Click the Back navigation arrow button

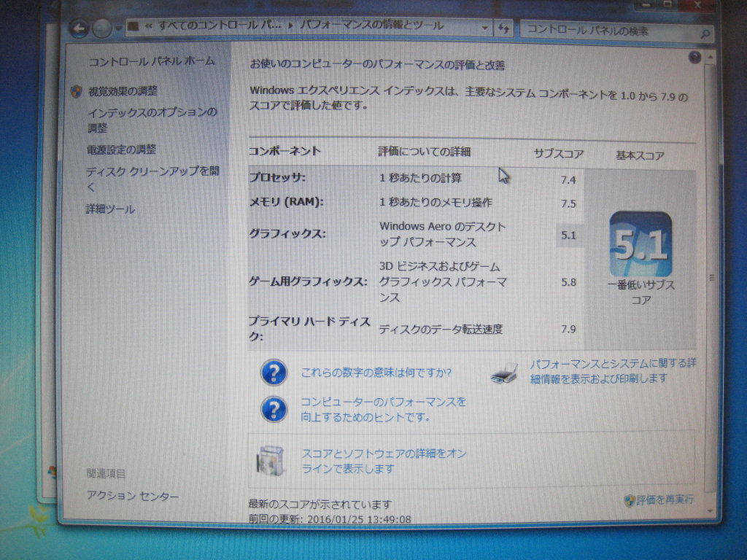point(79,28)
